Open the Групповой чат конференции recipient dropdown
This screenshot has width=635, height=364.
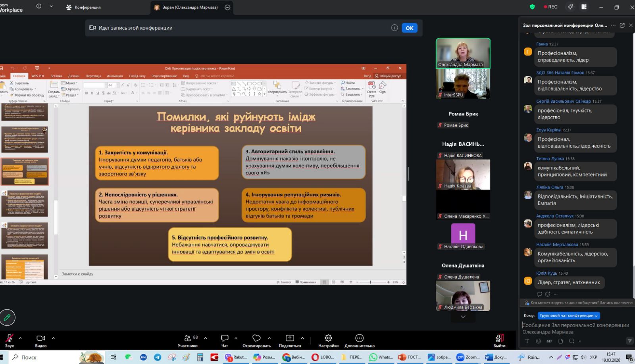coord(568,316)
